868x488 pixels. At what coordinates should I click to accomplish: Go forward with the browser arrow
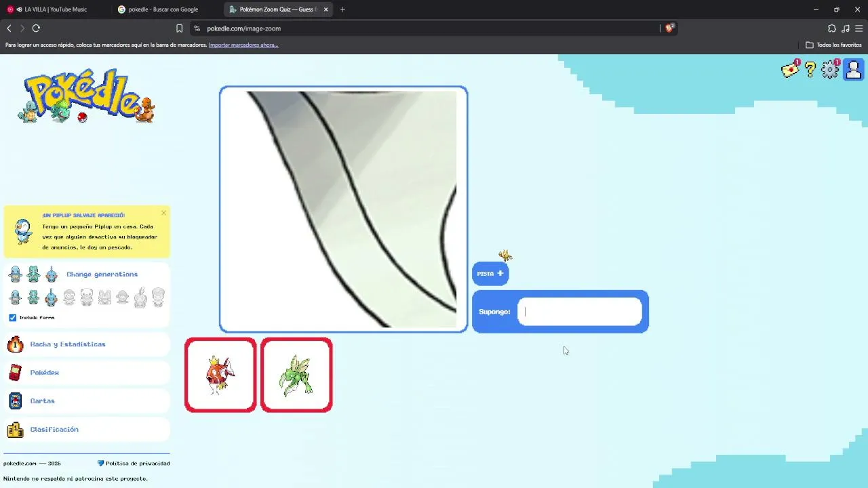click(x=22, y=28)
